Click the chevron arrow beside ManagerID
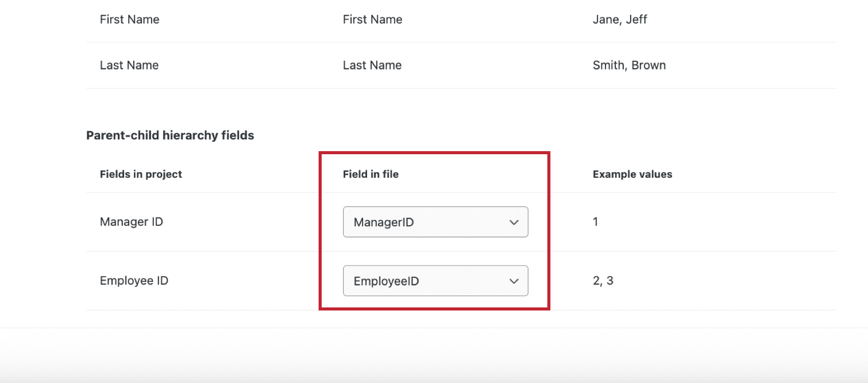868x383 pixels. click(514, 222)
